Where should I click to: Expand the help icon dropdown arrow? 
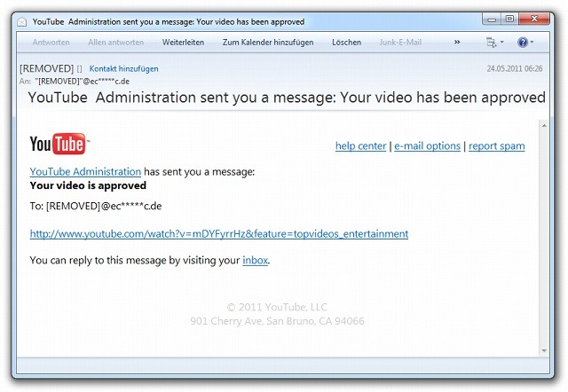click(x=532, y=42)
